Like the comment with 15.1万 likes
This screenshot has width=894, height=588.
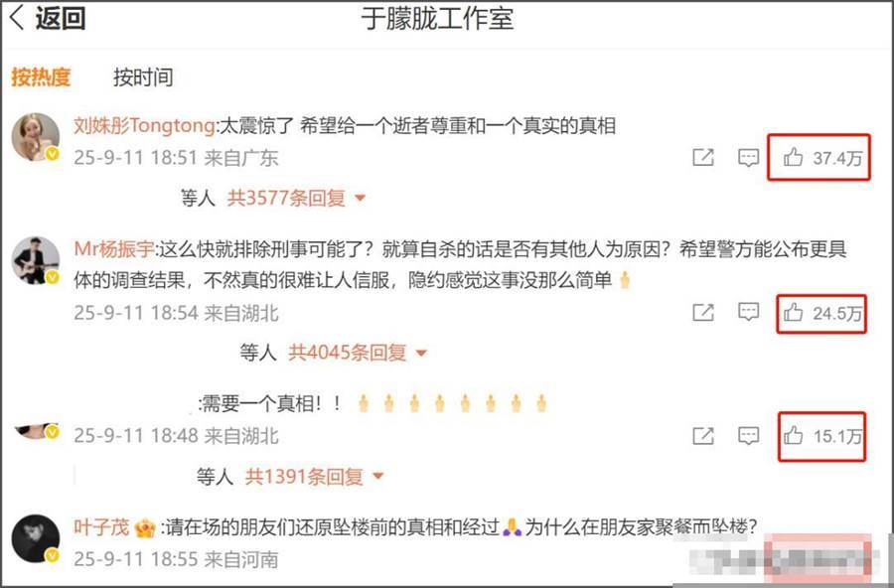pyautogui.click(x=821, y=436)
